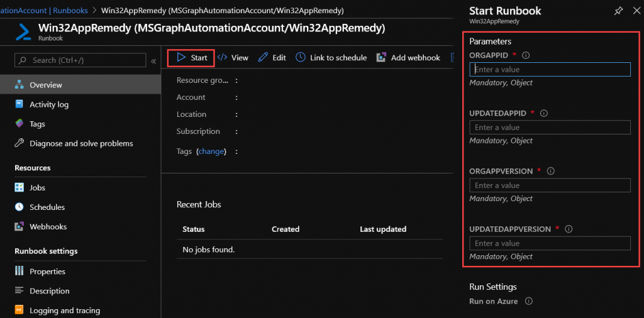
Task: Show info tooltip for UPDATEDAPPVERSION
Action: coord(569,229)
